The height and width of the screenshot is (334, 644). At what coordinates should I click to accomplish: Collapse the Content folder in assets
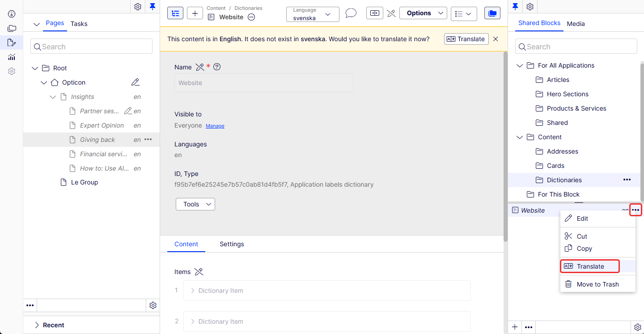(520, 137)
